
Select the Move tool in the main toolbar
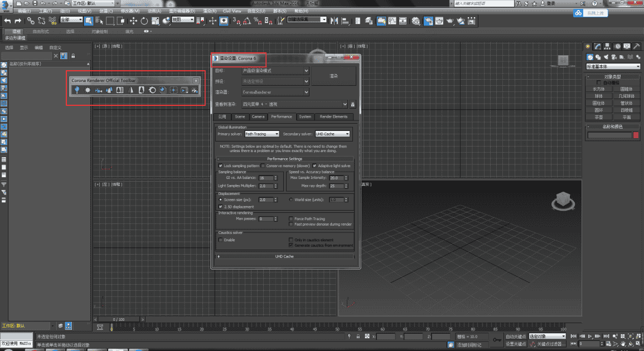click(x=133, y=21)
